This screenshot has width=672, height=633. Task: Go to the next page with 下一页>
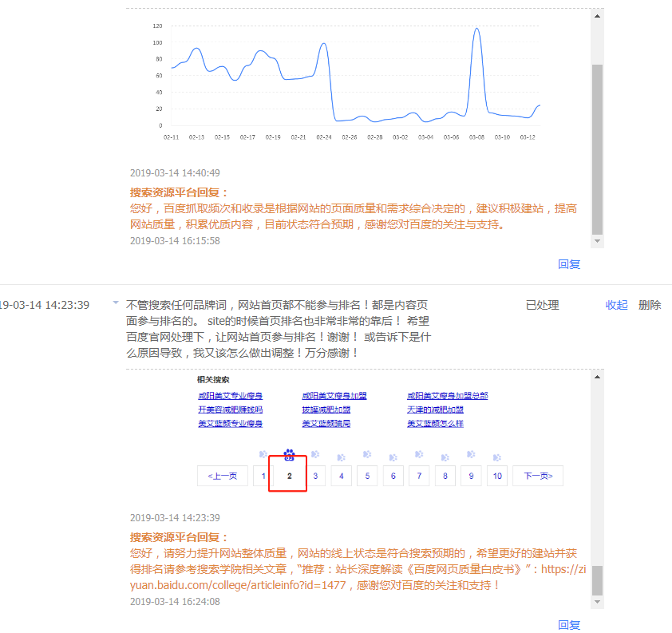point(537,476)
